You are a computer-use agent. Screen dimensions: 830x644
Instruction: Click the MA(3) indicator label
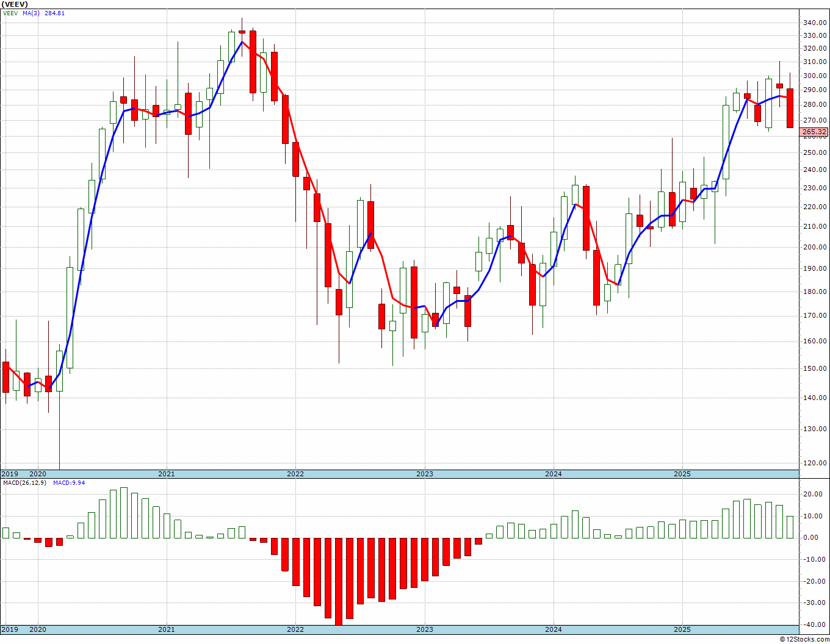tap(31, 13)
